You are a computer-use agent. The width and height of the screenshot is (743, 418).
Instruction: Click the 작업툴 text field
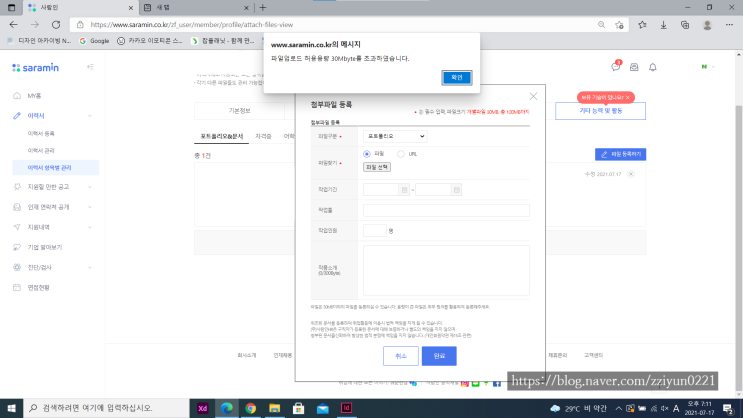446,210
